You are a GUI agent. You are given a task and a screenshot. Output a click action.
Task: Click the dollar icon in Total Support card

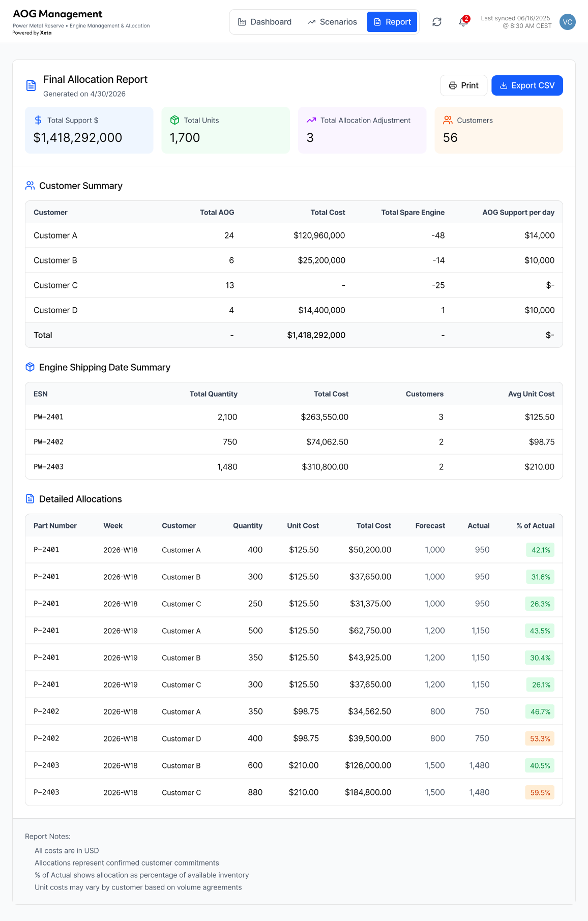(x=38, y=120)
